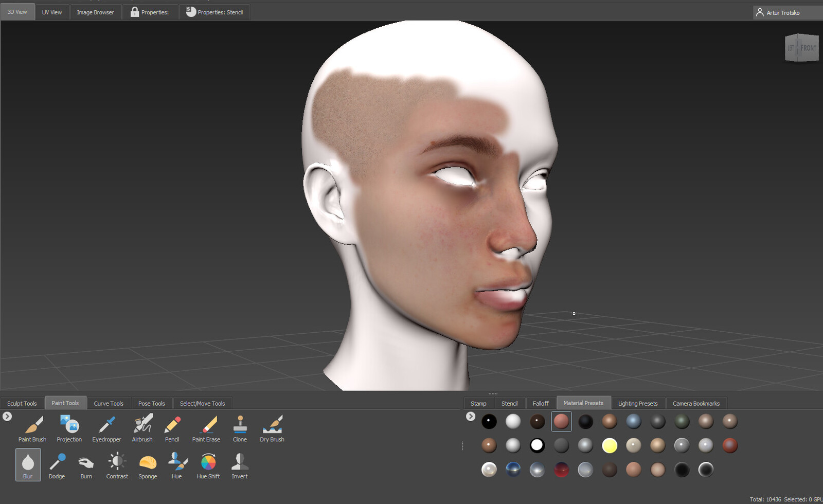The height and width of the screenshot is (504, 823).
Task: Switch to the Falloff tab
Action: [x=541, y=403]
